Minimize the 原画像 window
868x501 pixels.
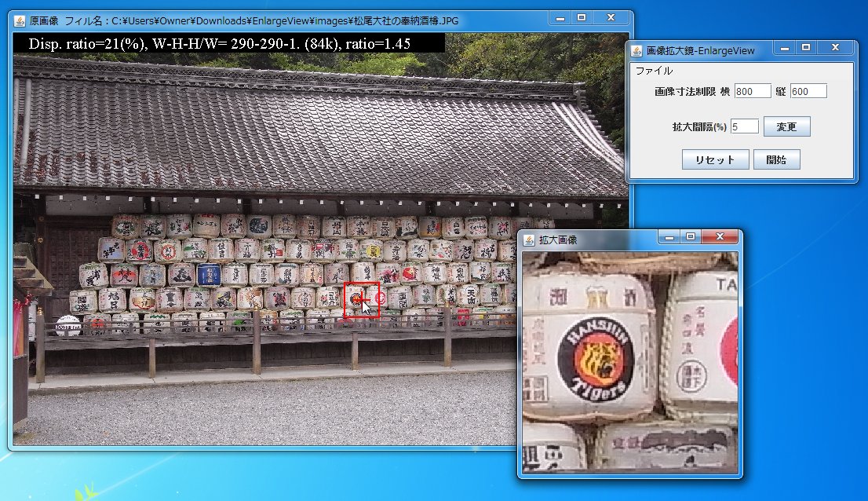coord(560,16)
